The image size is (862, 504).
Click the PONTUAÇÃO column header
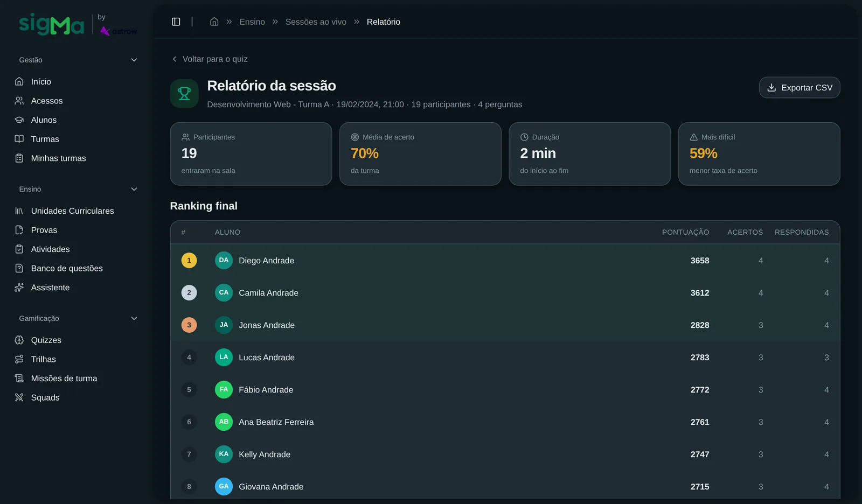(685, 232)
